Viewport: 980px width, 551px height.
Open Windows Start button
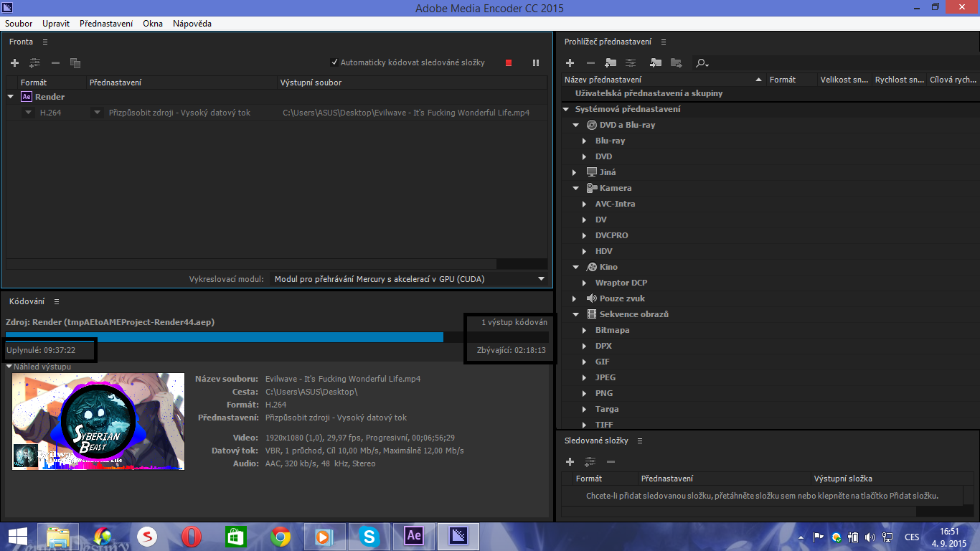click(x=17, y=537)
